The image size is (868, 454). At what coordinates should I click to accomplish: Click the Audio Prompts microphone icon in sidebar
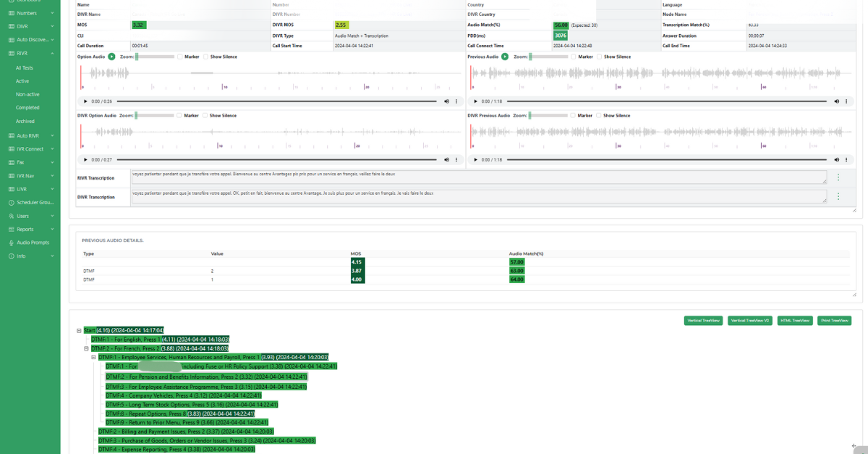tap(11, 243)
